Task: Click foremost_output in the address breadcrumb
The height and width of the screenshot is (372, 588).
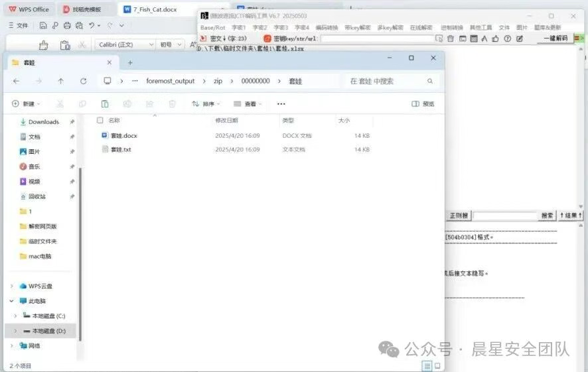Action: [x=171, y=81]
